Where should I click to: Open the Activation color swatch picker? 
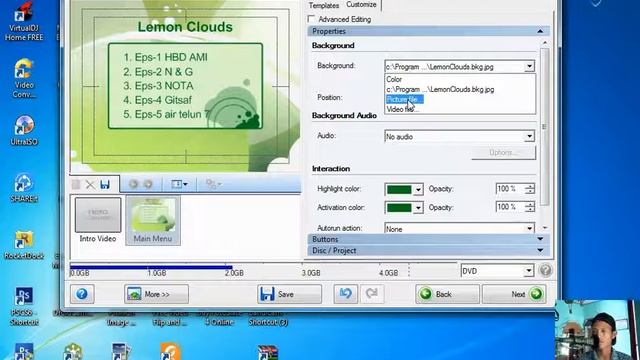tap(404, 207)
